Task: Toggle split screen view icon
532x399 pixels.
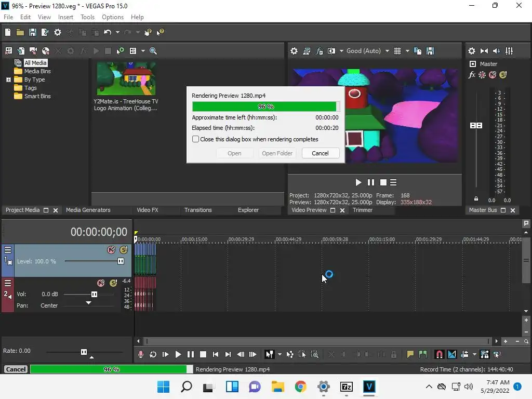Action: (331, 51)
